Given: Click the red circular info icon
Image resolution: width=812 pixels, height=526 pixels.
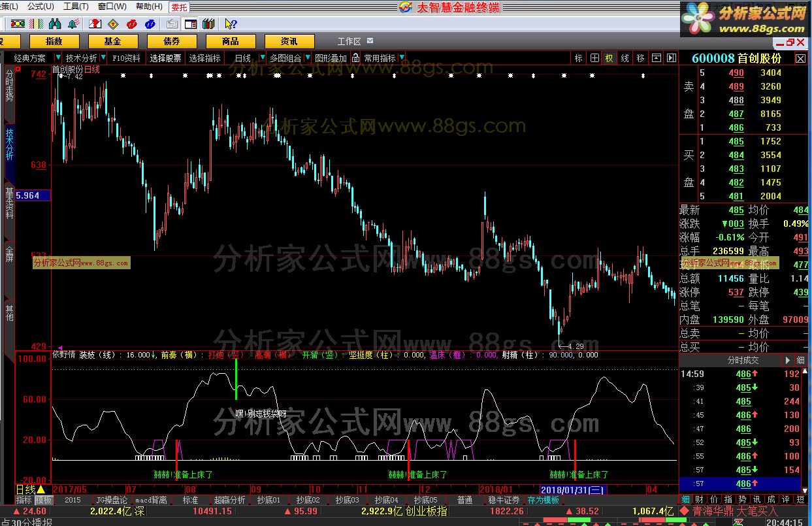Looking at the screenshot, I should 131,24.
